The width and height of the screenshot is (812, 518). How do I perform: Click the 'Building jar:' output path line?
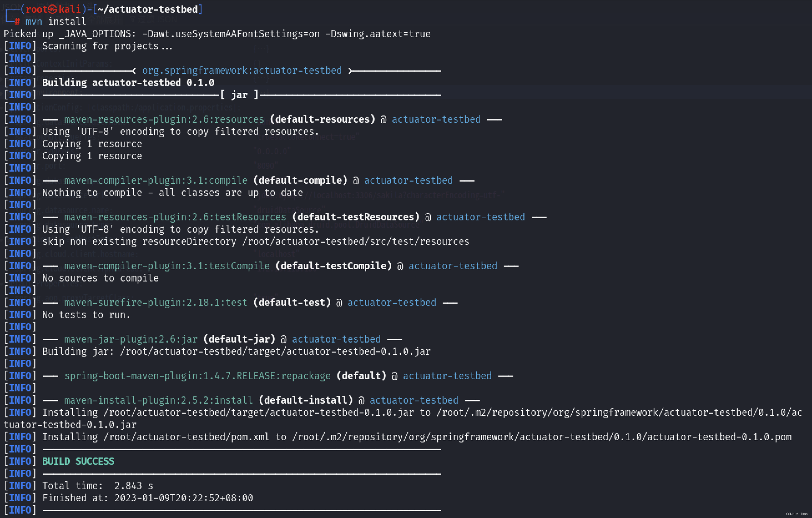tap(236, 351)
